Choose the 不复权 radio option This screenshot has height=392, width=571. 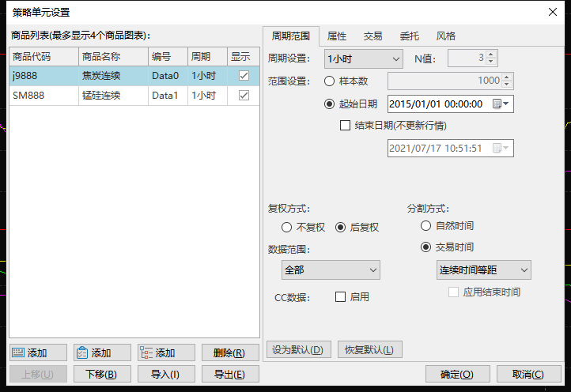[286, 228]
